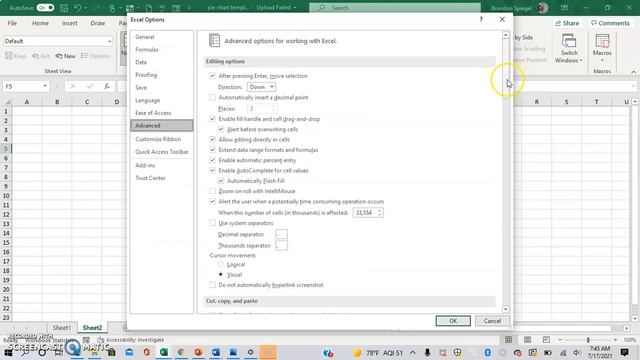The image size is (640, 360).
Task: Click the help question mark in Excel Options
Action: click(481, 19)
